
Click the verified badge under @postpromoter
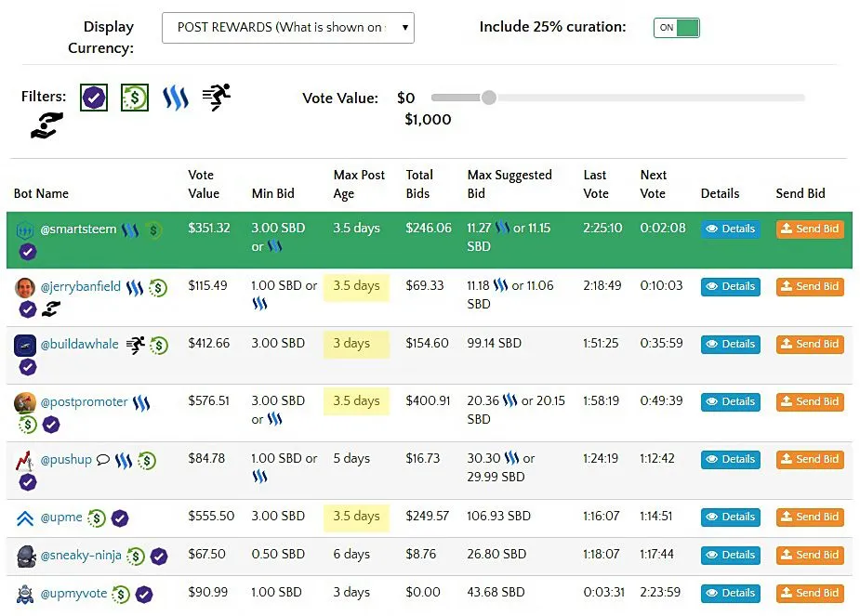51,425
